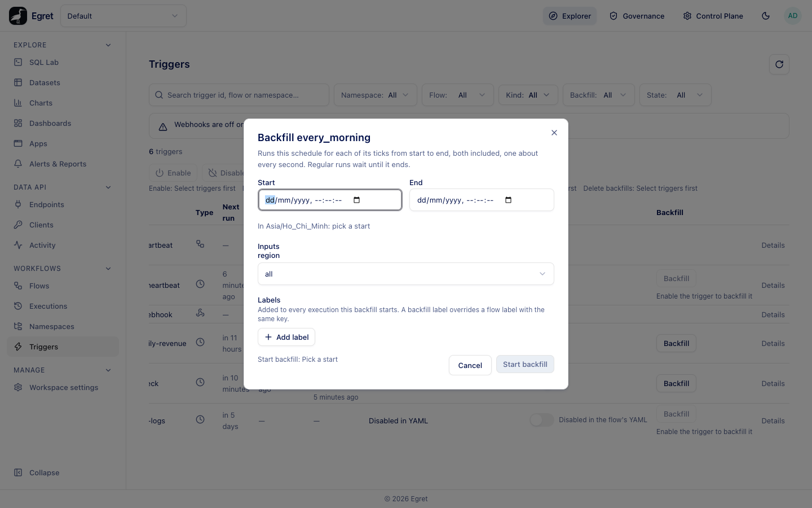Open Workspace settings
The width and height of the screenshot is (812, 508).
pos(63,388)
